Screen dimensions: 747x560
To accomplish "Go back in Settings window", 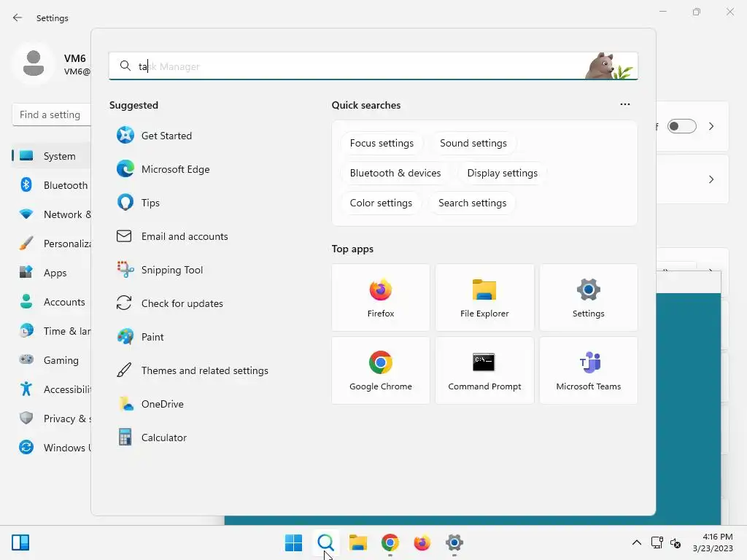I will point(18,17).
